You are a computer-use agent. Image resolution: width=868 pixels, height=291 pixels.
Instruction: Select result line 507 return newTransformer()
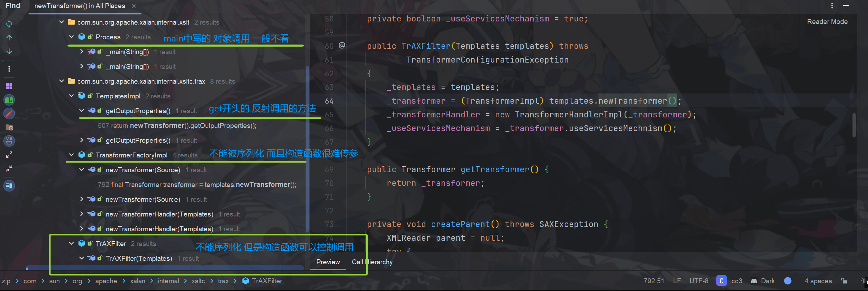177,125
